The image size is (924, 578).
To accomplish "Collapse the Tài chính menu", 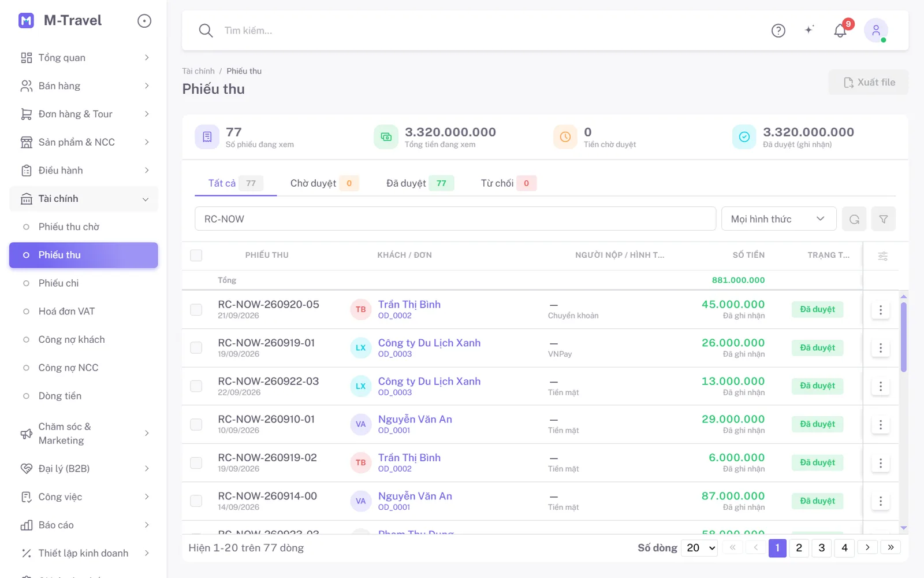I will click(84, 199).
